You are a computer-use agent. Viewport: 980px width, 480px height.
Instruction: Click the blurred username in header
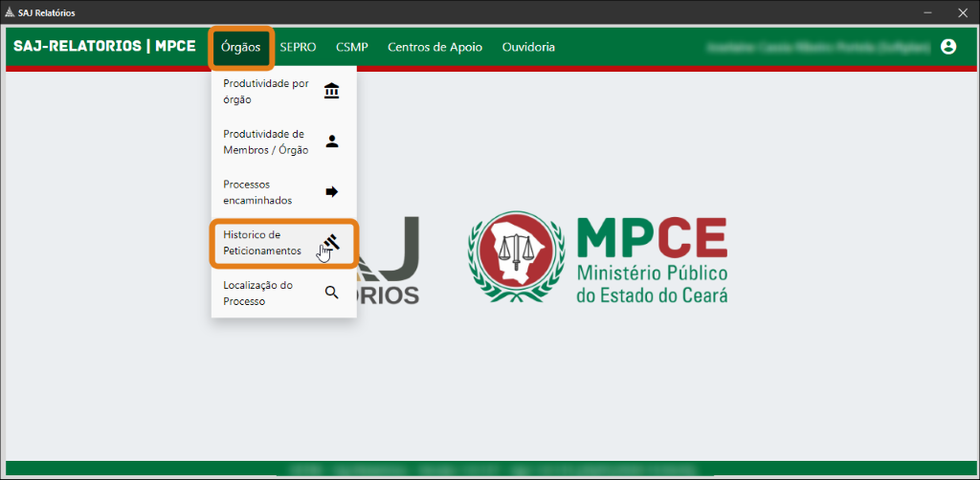(x=818, y=47)
